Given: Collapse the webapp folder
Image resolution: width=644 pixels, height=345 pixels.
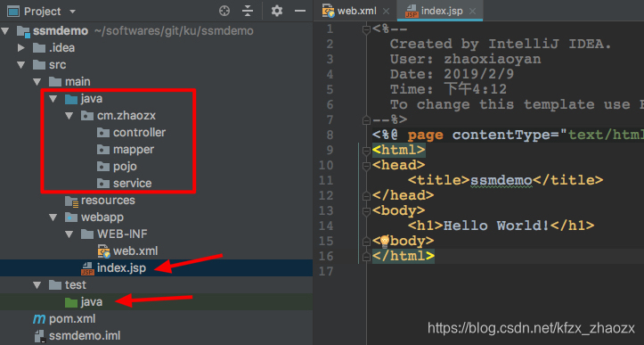Looking at the screenshot, I should [x=53, y=218].
